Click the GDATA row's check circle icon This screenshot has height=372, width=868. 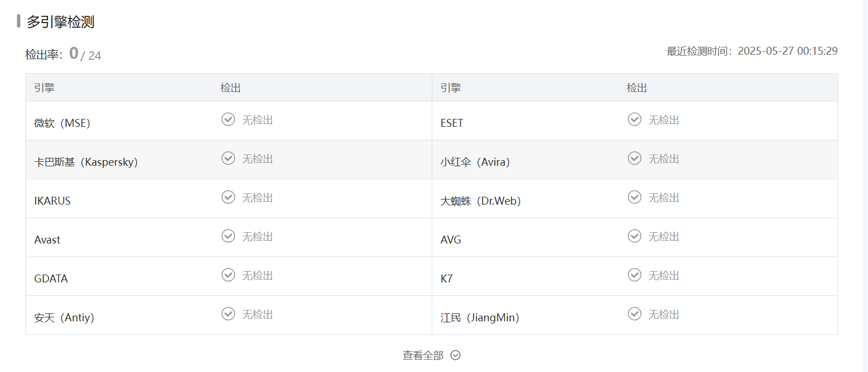tap(228, 275)
